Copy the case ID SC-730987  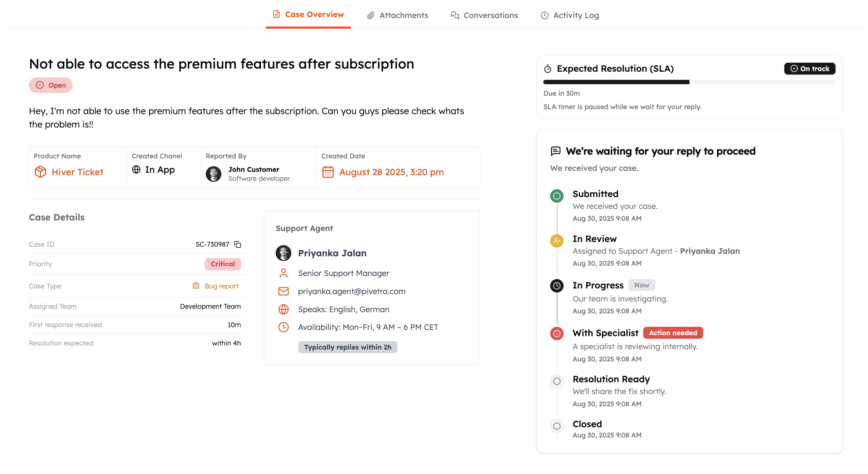point(238,244)
